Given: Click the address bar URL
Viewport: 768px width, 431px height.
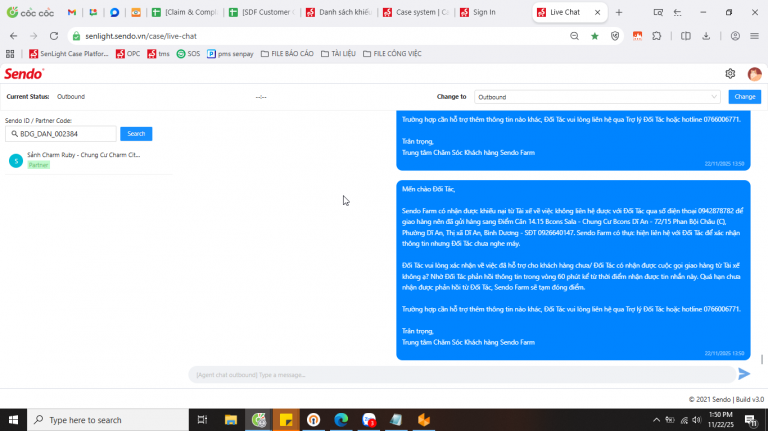Looking at the screenshot, I should tap(141, 36).
